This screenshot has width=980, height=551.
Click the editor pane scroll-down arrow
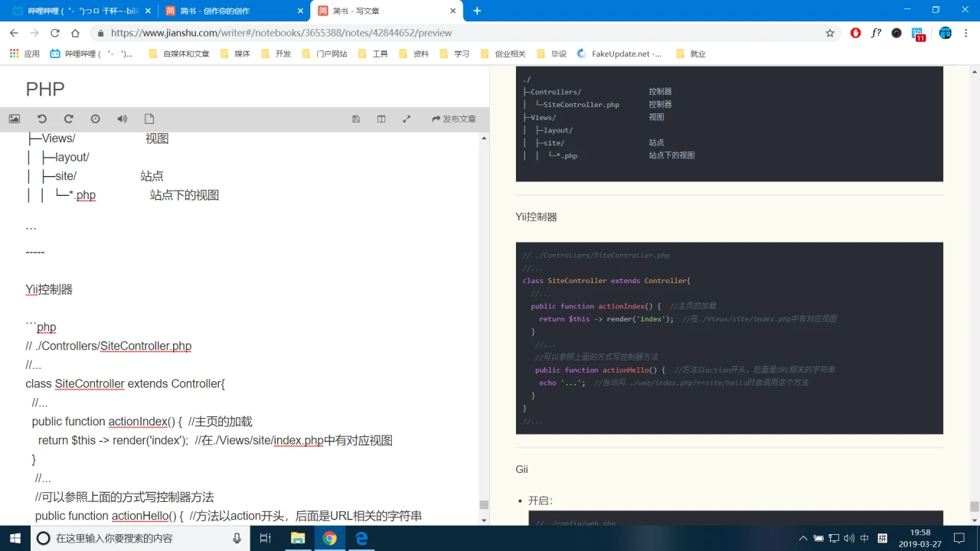point(484,520)
